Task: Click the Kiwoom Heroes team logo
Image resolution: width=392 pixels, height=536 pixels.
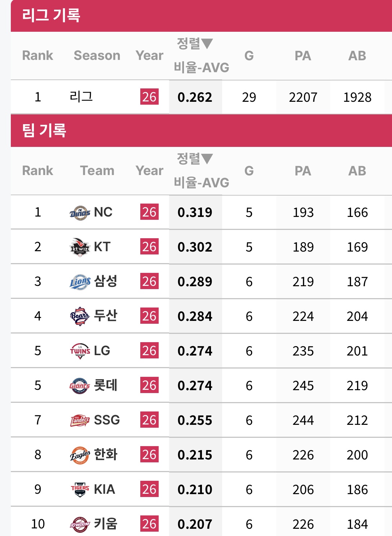Action: coord(80,524)
